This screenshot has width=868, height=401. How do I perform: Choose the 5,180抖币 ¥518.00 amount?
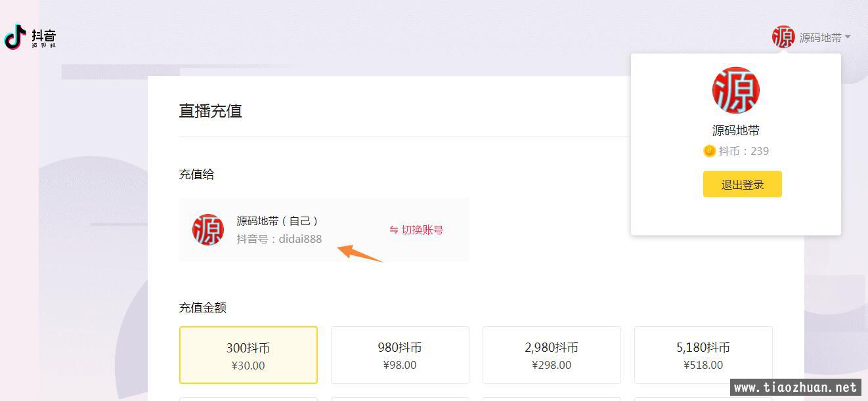(703, 355)
